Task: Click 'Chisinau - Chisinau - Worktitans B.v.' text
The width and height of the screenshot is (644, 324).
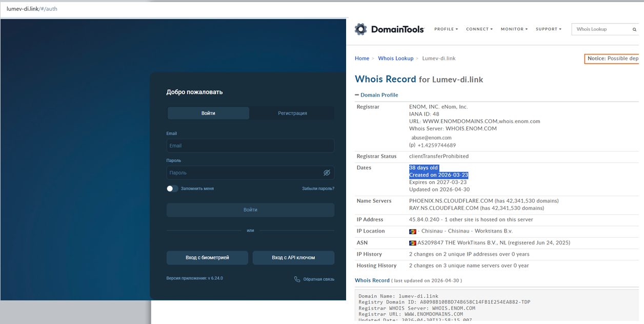Action: click(x=467, y=231)
